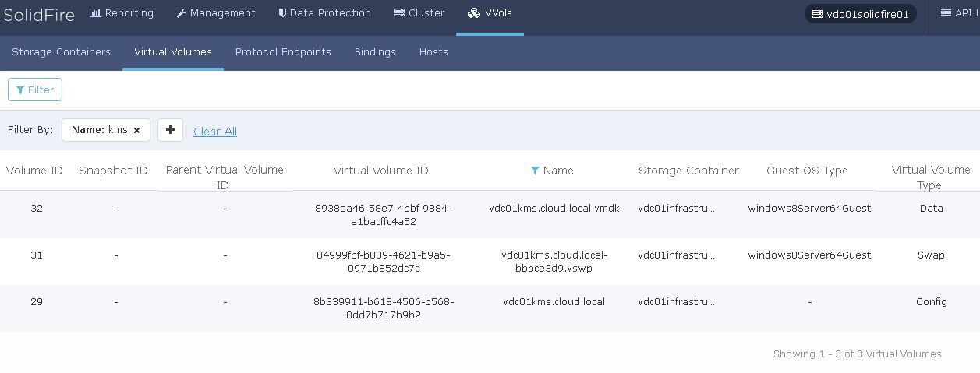Click the filter icon on Name column
This screenshot has width=980, height=373.
(535, 171)
